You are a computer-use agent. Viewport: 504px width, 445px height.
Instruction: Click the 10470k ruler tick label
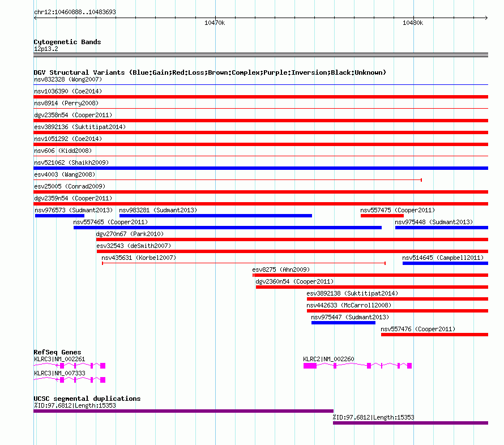coord(215,23)
